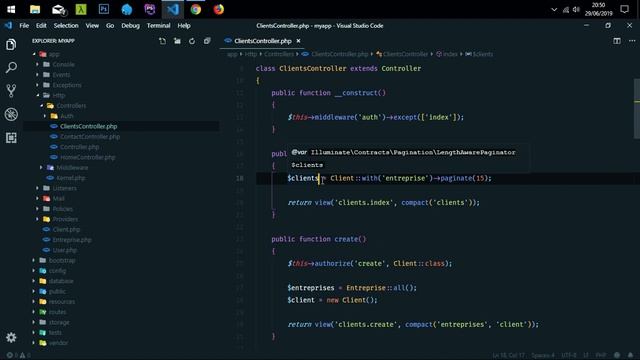The width and height of the screenshot is (640, 360).
Task: Open ClientsController.php in file tree
Action: 88,126
